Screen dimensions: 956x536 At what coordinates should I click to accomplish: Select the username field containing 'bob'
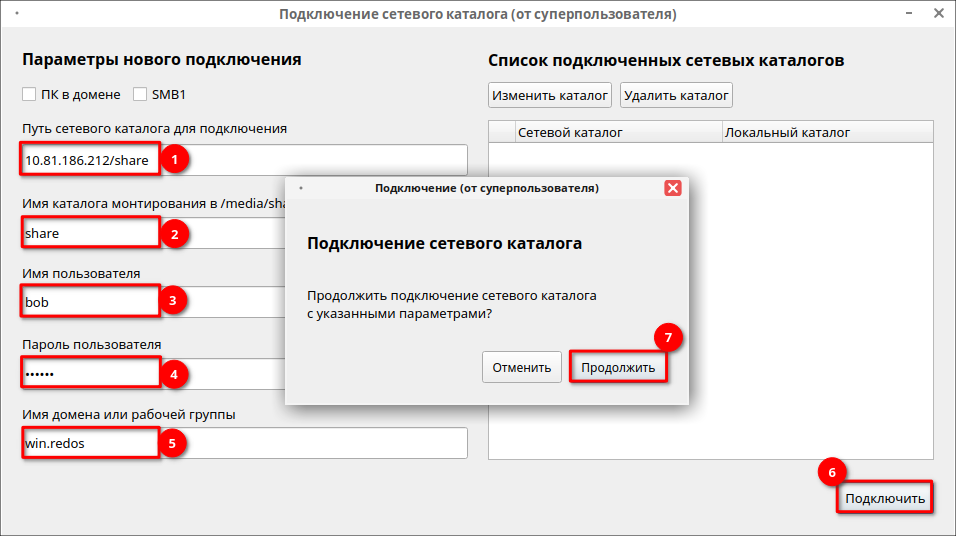pos(90,301)
